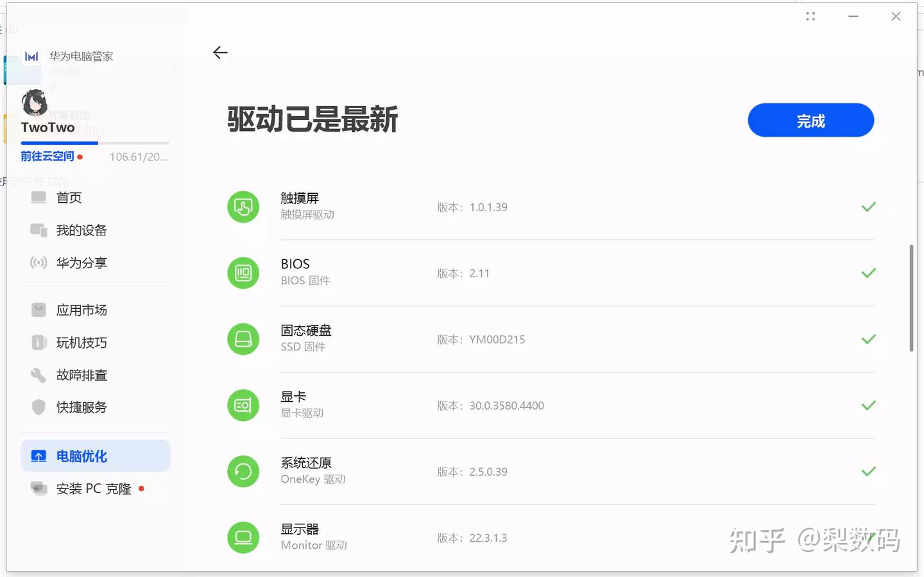Click the Monitor driver display icon
Image resolution: width=924 pixels, height=577 pixels.
pyautogui.click(x=243, y=537)
